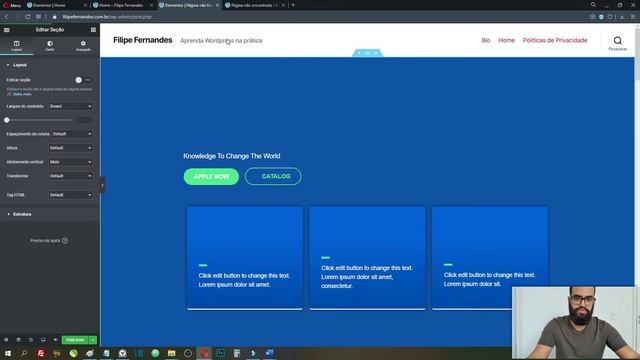Open the History icon in bottom bar
Screen dimensions: 640x360
click(x=31, y=340)
